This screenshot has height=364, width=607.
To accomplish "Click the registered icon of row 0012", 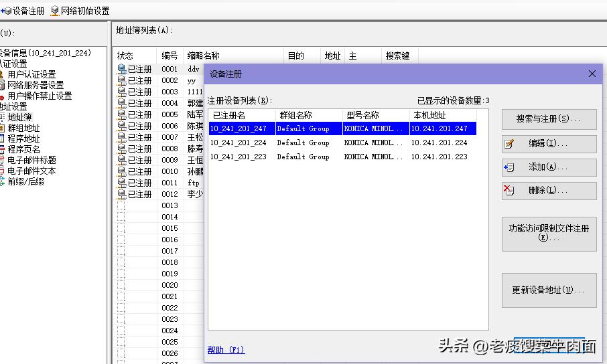I will [x=121, y=194].
